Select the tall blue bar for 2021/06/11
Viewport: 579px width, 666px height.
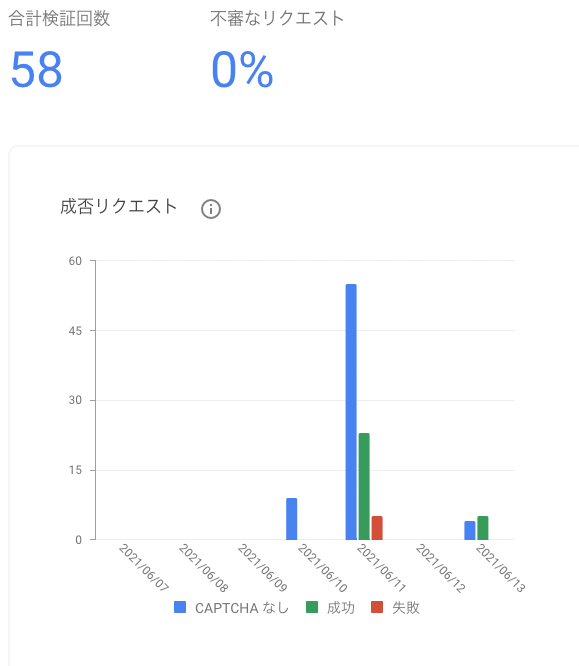point(351,412)
